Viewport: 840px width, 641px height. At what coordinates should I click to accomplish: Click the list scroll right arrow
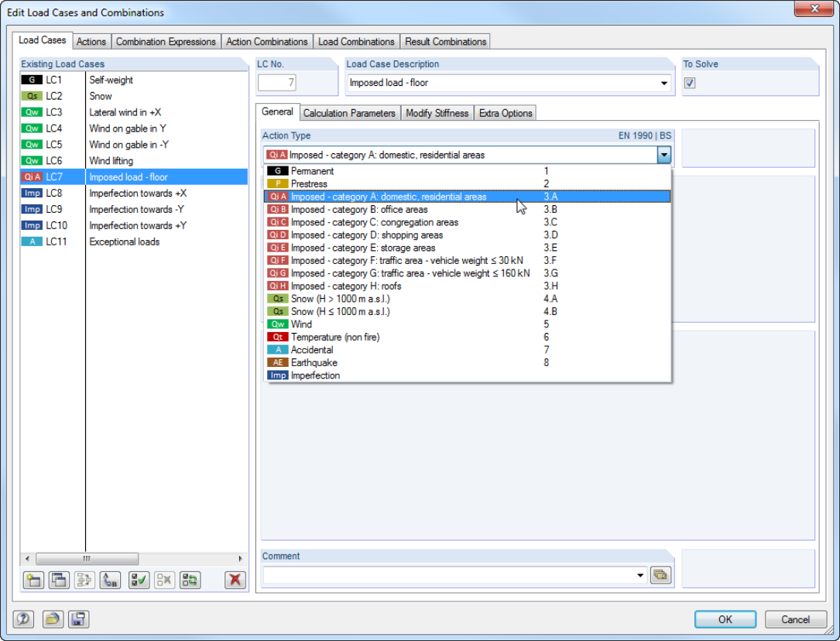(241, 558)
